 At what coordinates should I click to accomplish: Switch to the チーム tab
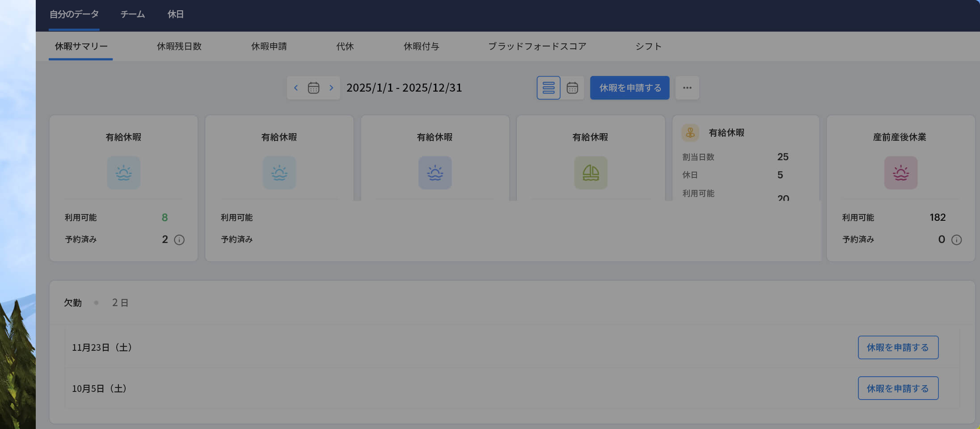pos(132,14)
